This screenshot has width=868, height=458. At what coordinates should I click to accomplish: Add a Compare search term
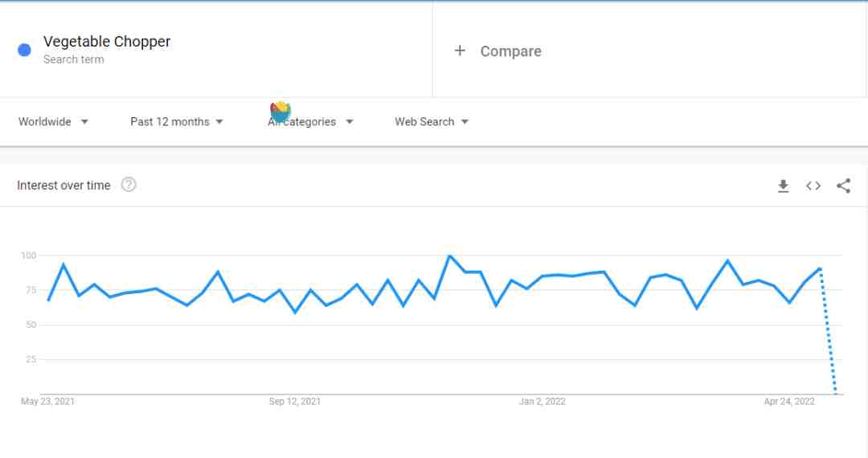(x=510, y=51)
